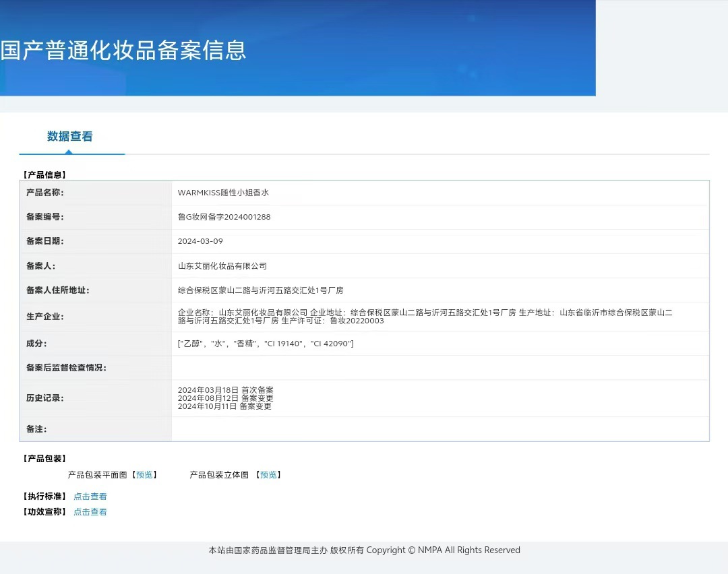
Task: Select product name WARMKISS随性小姐香水
Action: coord(223,193)
